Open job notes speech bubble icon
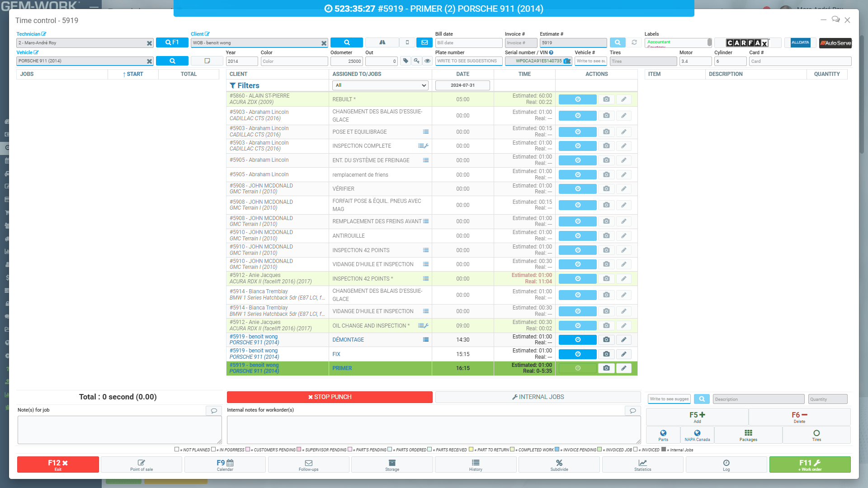 (x=214, y=410)
